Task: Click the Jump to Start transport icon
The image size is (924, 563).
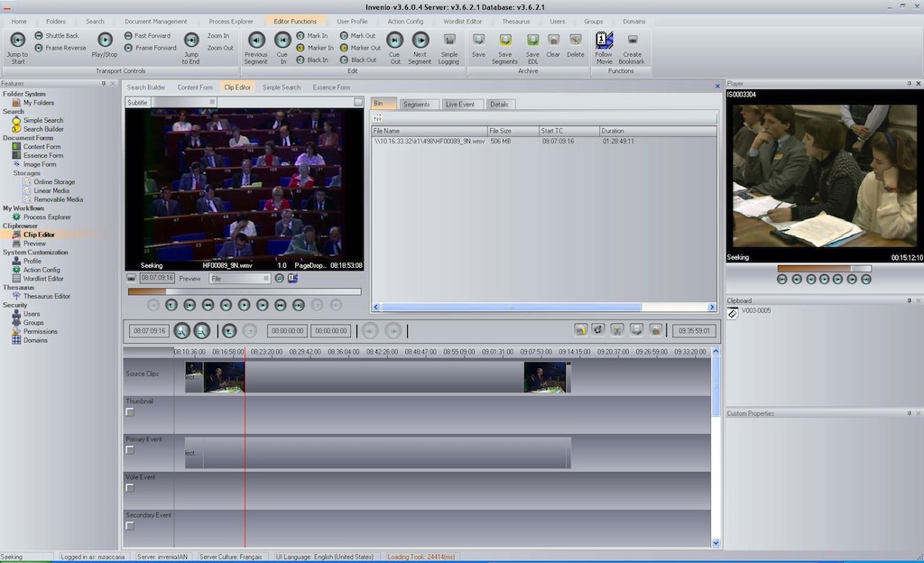Action: click(x=17, y=41)
